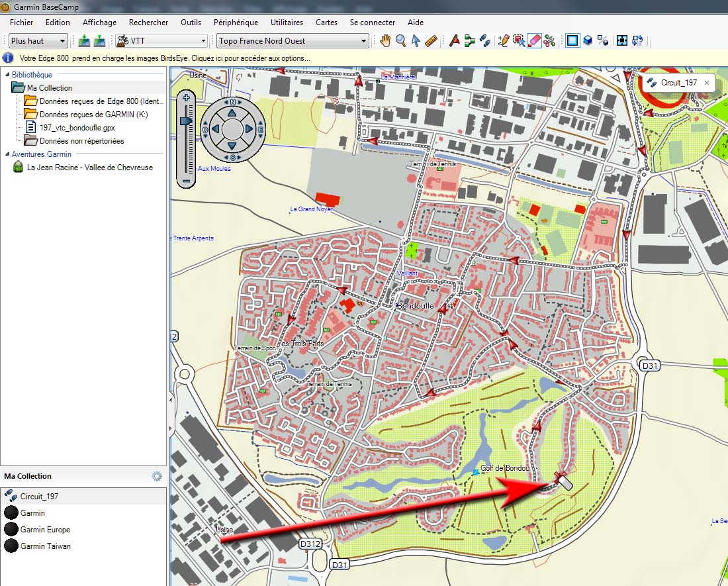
Task: Close the Circuit_197 map tag
Action: (707, 83)
